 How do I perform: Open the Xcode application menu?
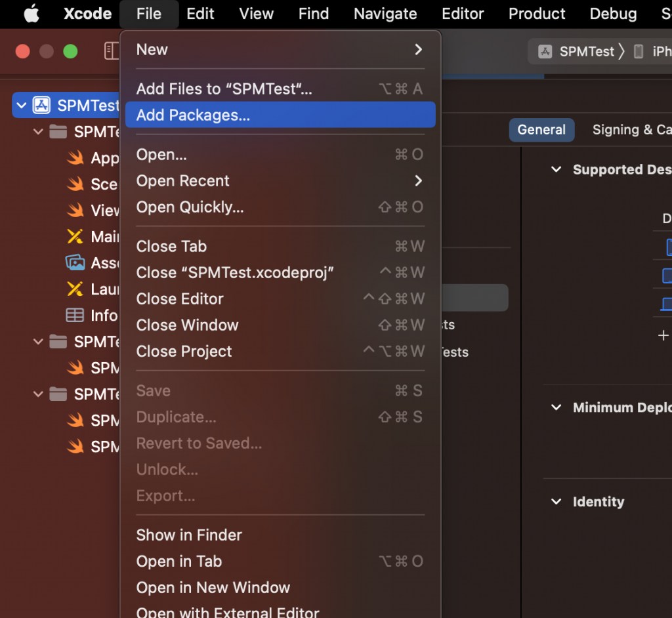[87, 14]
